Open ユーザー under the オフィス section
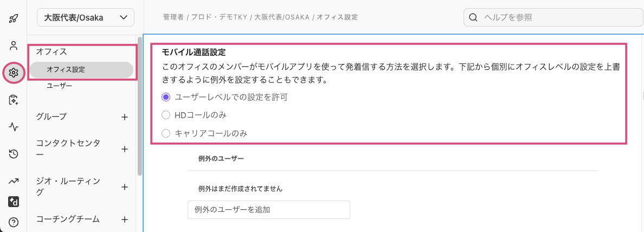 click(60, 86)
